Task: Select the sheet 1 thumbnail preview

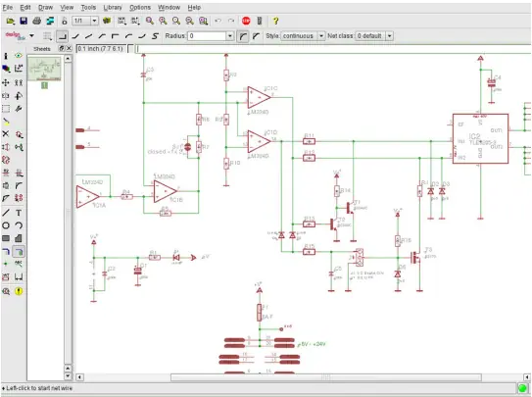Action: click(x=44, y=69)
